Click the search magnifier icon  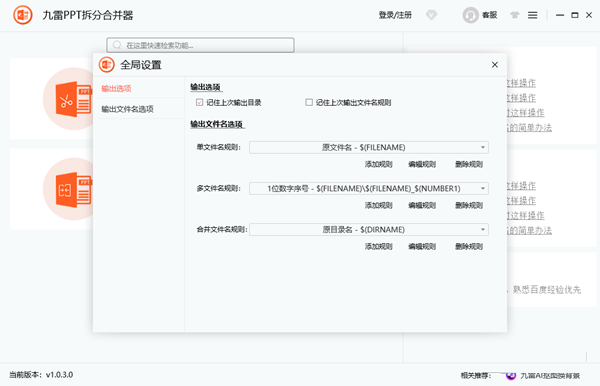117,45
